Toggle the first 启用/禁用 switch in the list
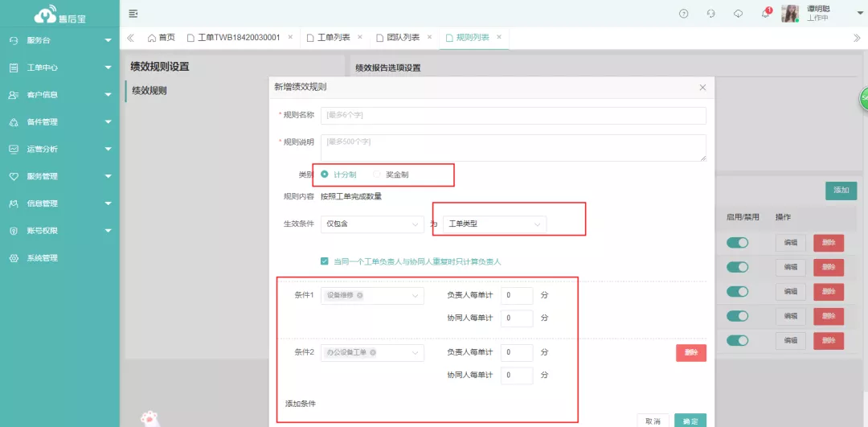 pyautogui.click(x=737, y=243)
